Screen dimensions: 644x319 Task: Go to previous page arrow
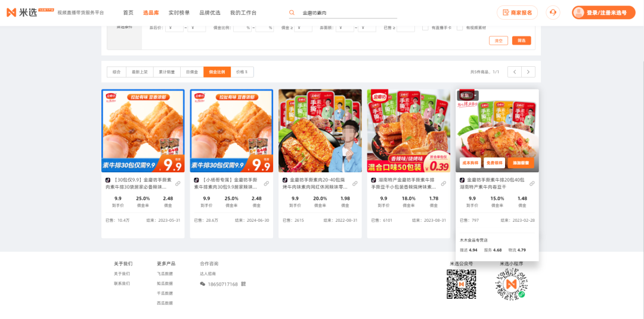(515, 72)
